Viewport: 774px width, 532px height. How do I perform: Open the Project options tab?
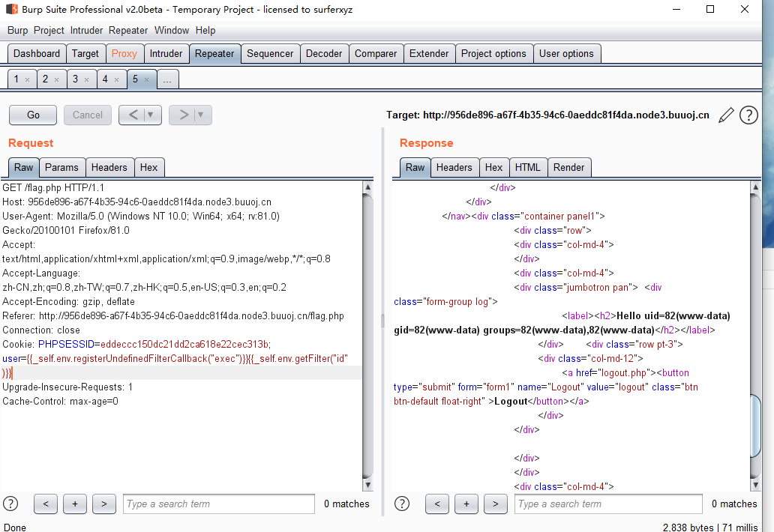(x=493, y=54)
